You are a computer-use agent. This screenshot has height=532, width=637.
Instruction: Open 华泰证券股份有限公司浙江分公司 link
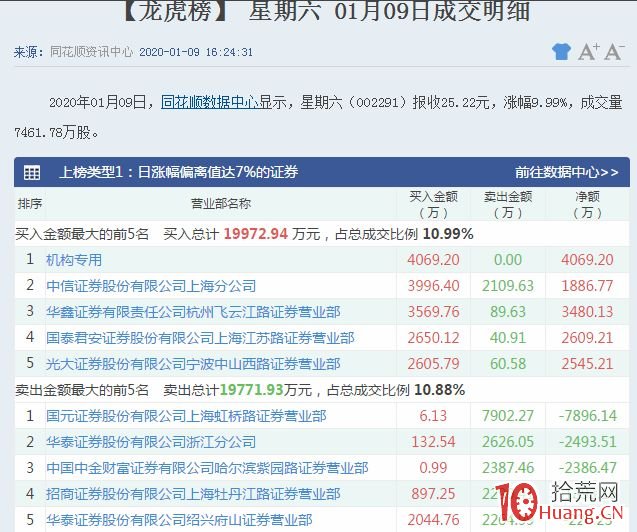tap(151, 442)
